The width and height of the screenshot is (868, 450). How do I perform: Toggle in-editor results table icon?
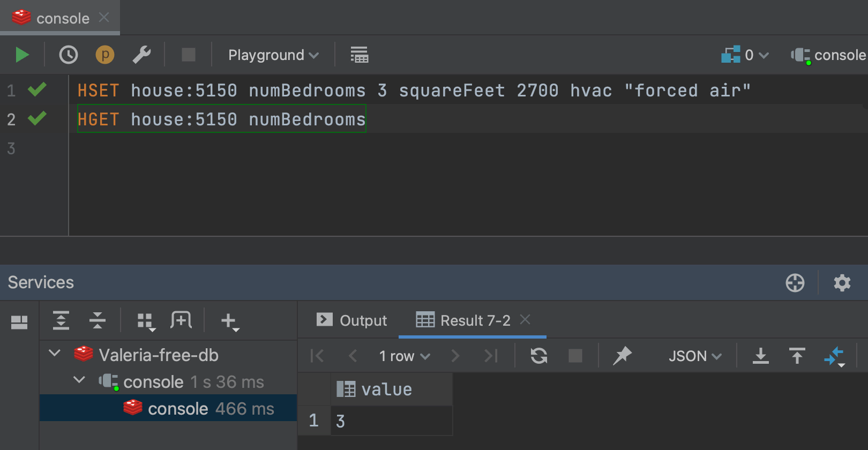tap(359, 55)
